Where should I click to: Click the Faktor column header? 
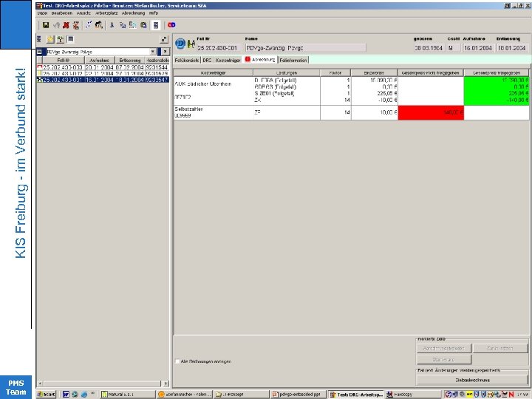[335, 72]
